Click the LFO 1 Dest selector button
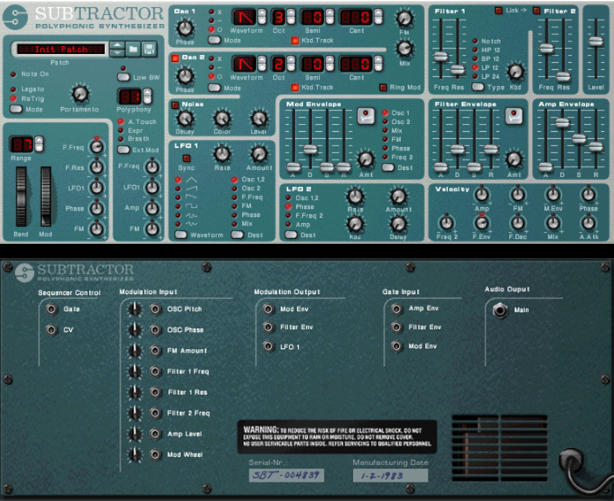Image resolution: width=614 pixels, height=501 pixels. (x=237, y=235)
